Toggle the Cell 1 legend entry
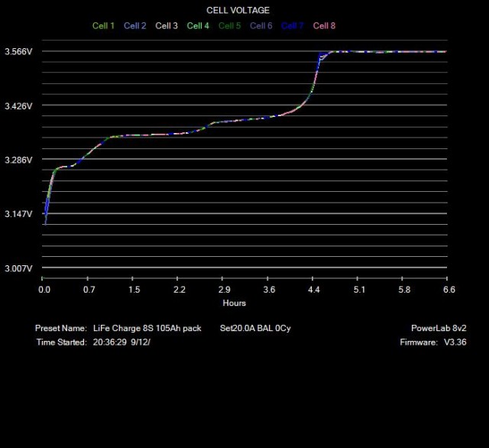 pyautogui.click(x=103, y=26)
